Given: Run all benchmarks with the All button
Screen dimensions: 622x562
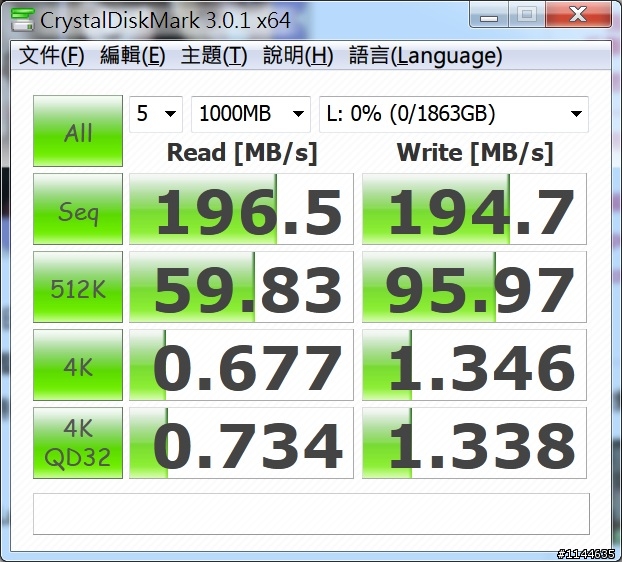Looking at the screenshot, I should [x=78, y=131].
